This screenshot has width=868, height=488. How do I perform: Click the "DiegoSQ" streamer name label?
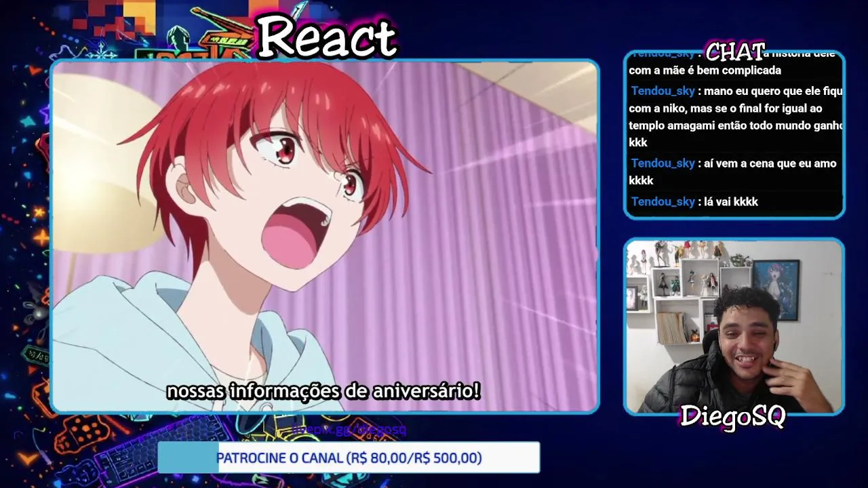(732, 416)
